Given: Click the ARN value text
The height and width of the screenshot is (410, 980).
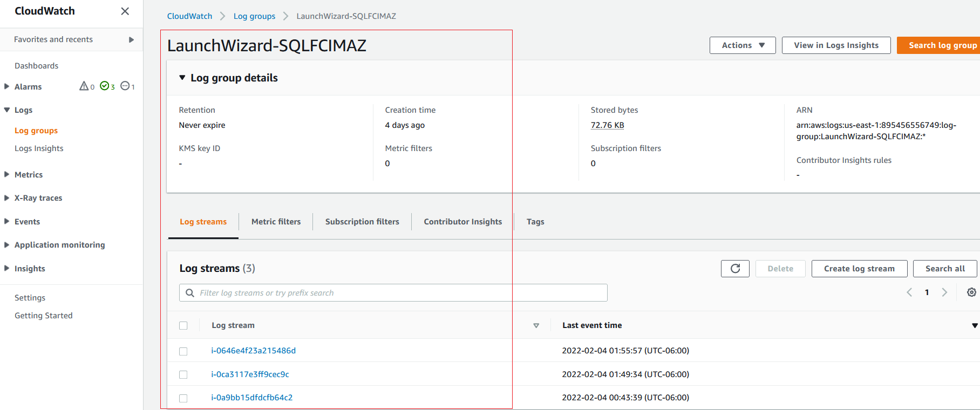Looking at the screenshot, I should coord(876,131).
